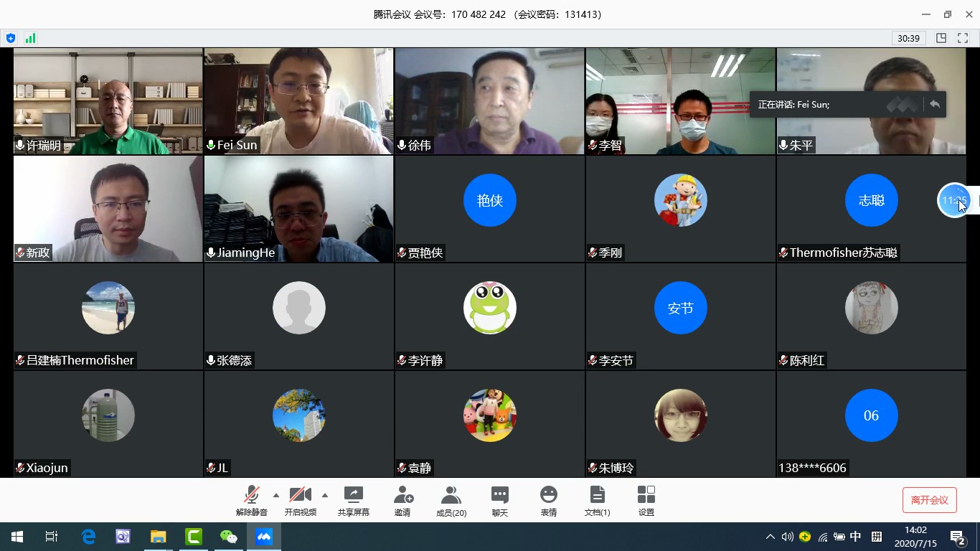Screen dimensions: 980x551
Task: Expand the arrow next to 开启视频
Action: click(x=325, y=495)
